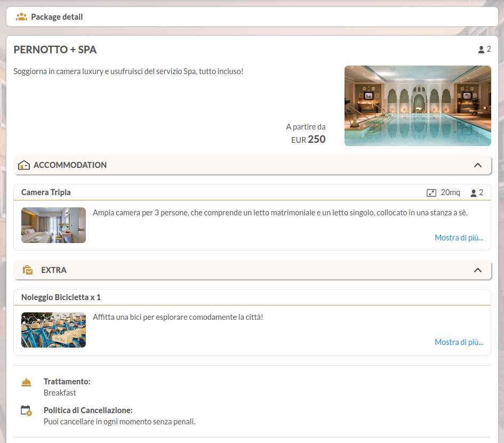Click the Politica di Cancellazione label

[88, 410]
